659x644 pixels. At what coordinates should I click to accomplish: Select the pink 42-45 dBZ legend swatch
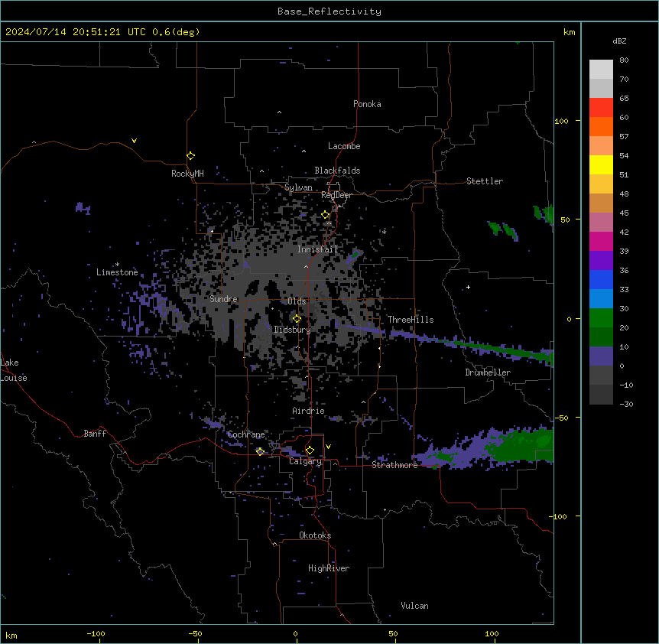[x=601, y=223]
